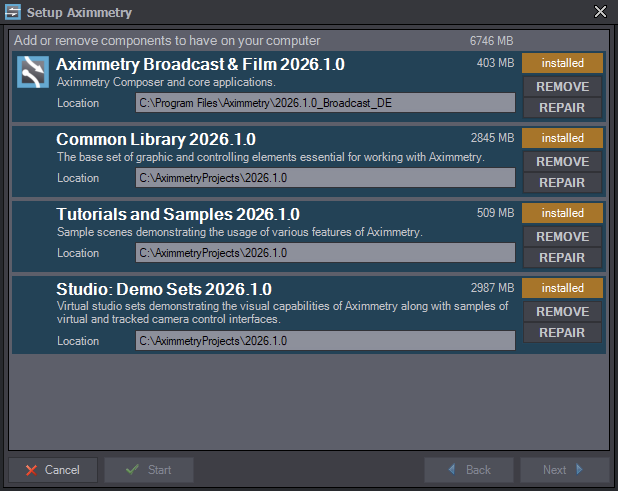Viewport: 618px width, 491px height.
Task: Click installed status of Tutorials and Samples
Action: pos(562,213)
